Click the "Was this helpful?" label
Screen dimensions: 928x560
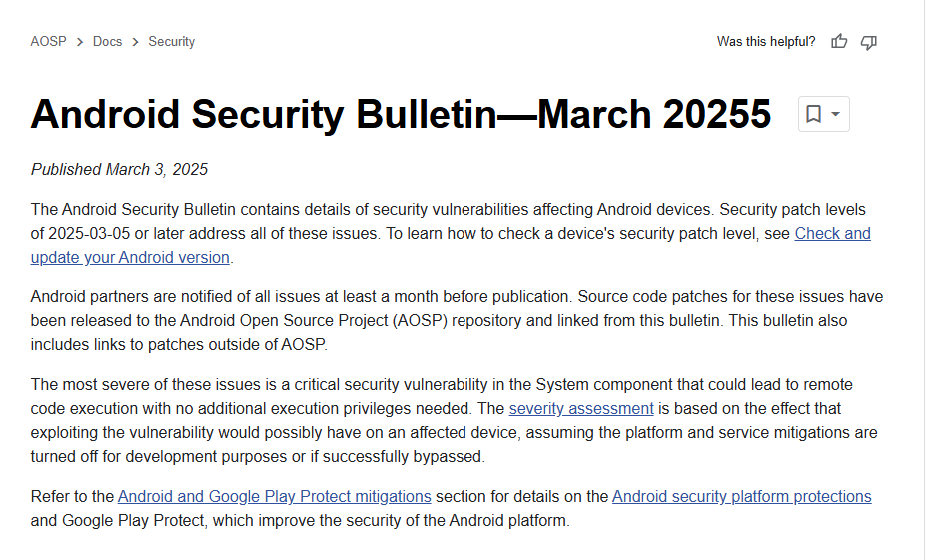(765, 42)
